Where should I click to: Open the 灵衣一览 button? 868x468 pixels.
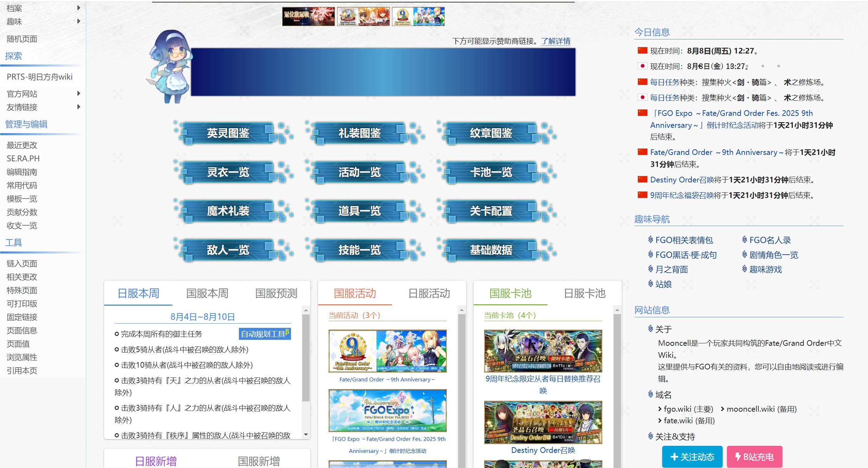[233, 172]
